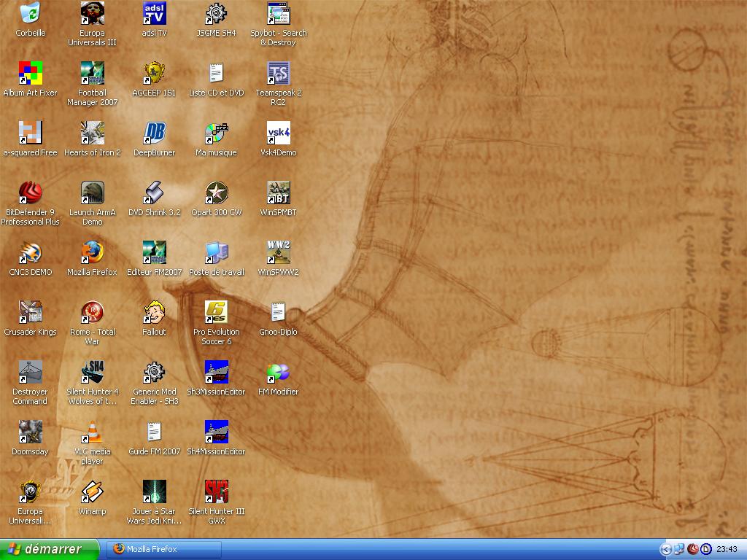The width and height of the screenshot is (747, 560).
Task: Launch Rome - Total War shortcut
Action: point(93,312)
